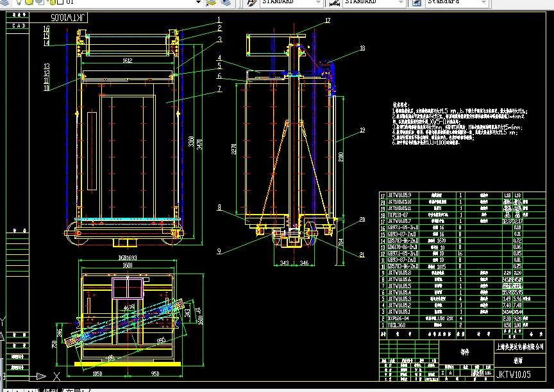The width and height of the screenshot is (554, 392).
Task: Toggle the layer freeze sun icon
Action: coord(29,2)
